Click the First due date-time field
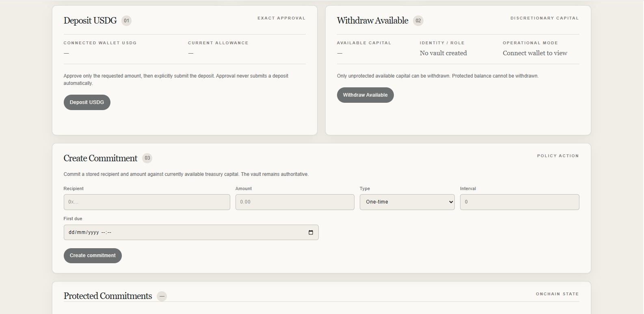644x314 pixels. (191, 232)
